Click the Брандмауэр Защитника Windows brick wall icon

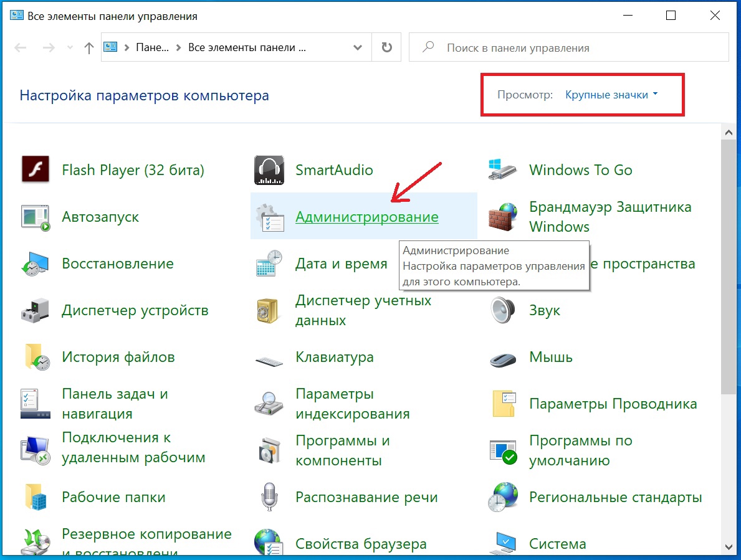coord(502,217)
